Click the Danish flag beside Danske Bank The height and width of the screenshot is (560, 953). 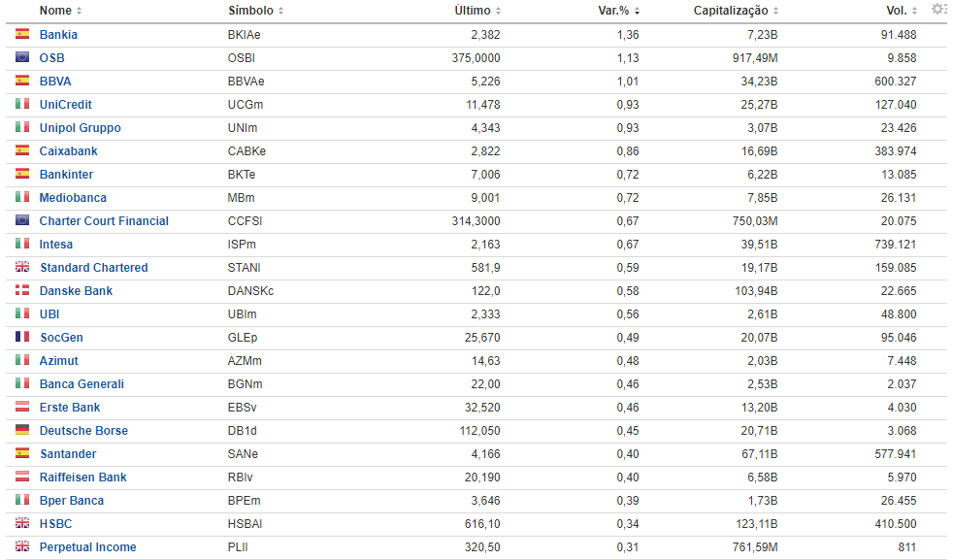pyautogui.click(x=22, y=291)
